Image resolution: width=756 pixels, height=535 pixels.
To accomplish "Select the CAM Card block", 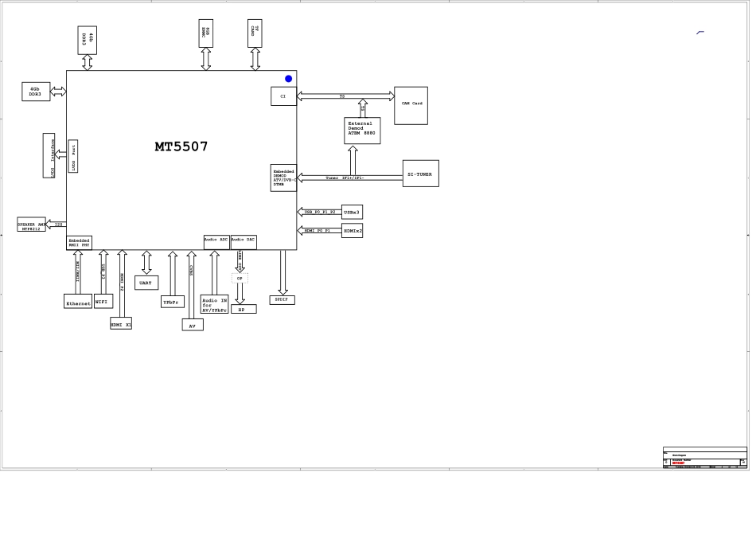I will [411, 106].
